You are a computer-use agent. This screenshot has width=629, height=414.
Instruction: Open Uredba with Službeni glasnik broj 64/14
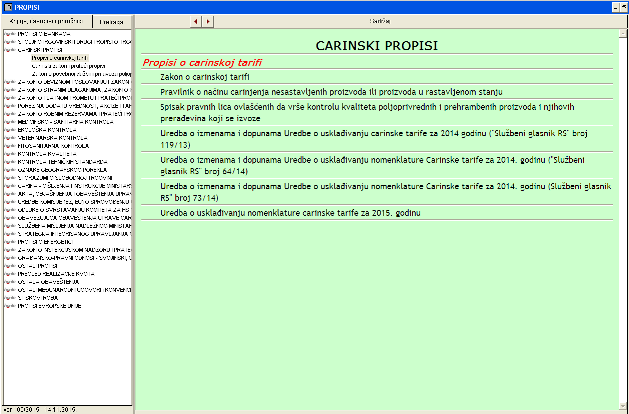pyautogui.click(x=372, y=165)
